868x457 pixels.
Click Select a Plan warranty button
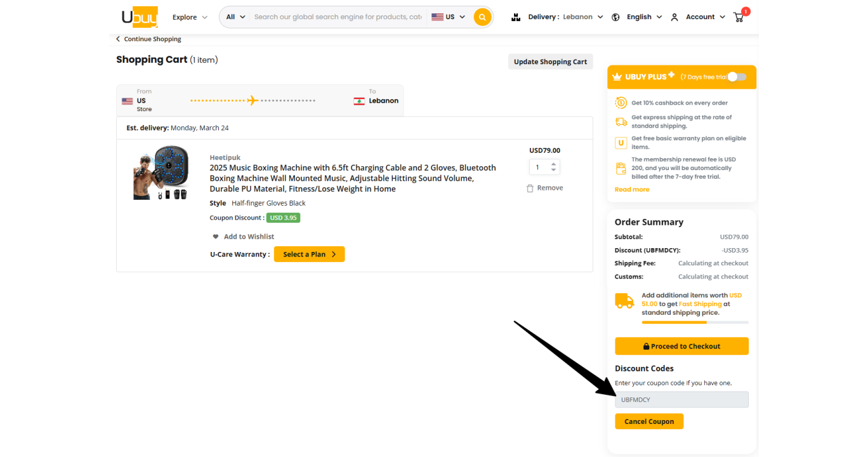point(309,255)
